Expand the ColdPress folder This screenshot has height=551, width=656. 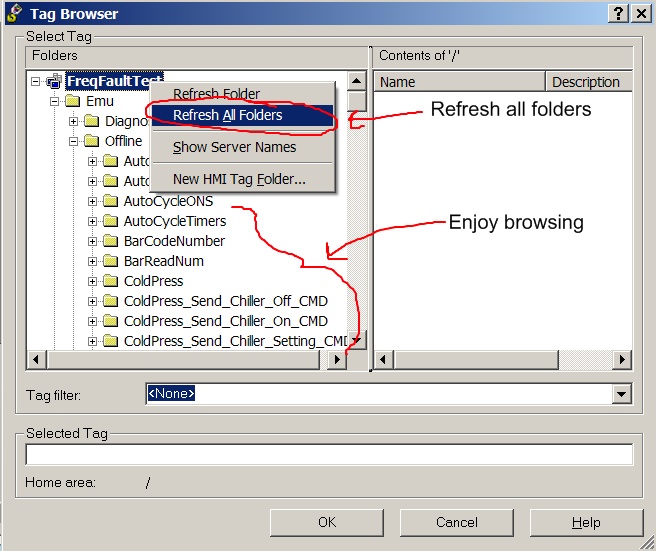(x=92, y=282)
